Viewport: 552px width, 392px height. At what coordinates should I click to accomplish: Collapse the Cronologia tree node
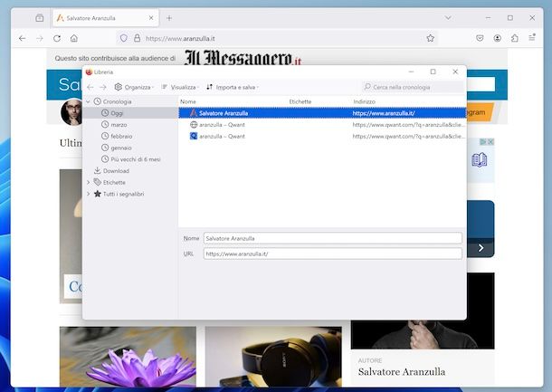[88, 101]
